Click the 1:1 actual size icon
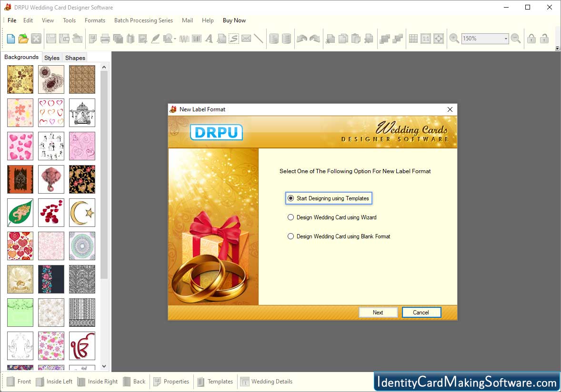Screen dimensions: 561x392 (426, 39)
